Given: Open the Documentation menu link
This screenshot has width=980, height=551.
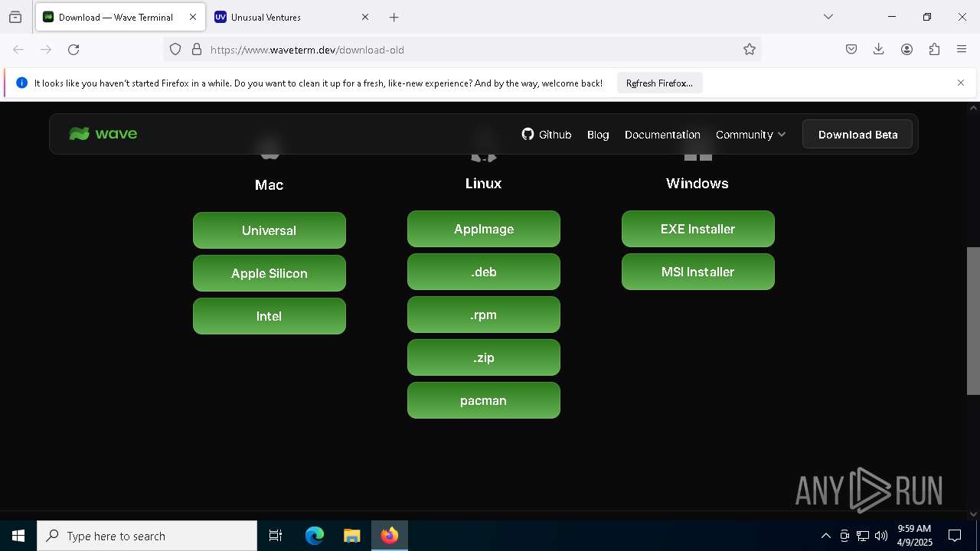Looking at the screenshot, I should (x=662, y=135).
